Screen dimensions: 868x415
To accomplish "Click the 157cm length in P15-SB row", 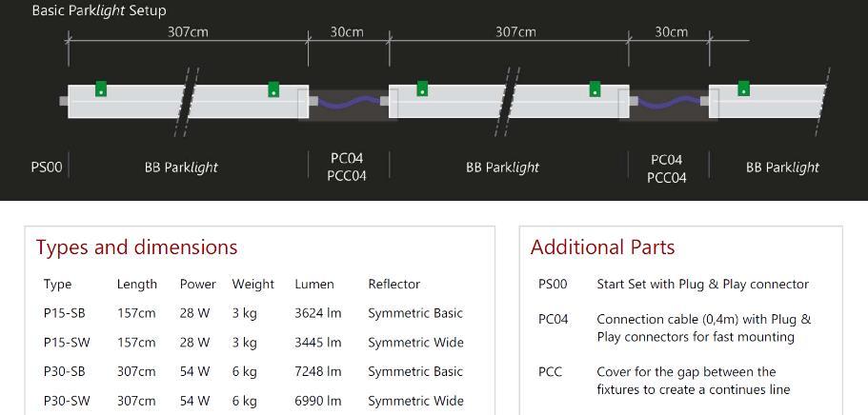I will (136, 313).
